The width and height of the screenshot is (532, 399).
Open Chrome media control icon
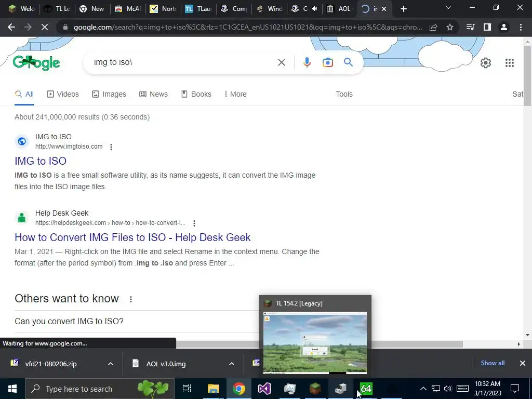coord(471,27)
